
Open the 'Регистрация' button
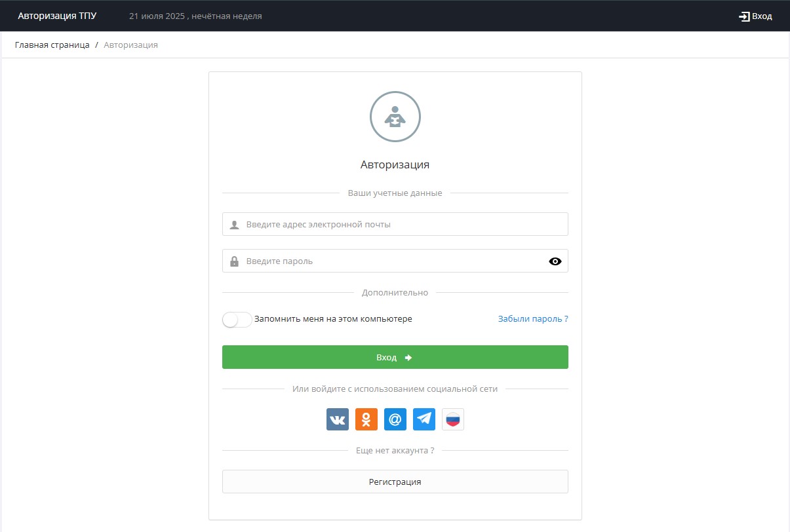click(395, 482)
